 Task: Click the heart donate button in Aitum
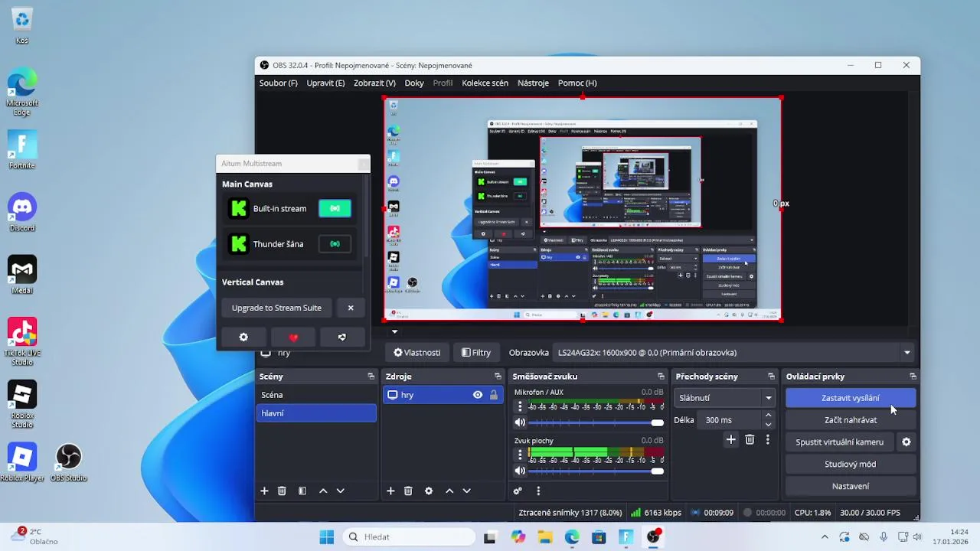(292, 337)
